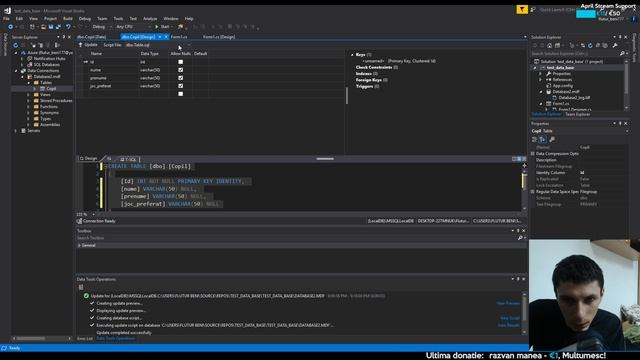Select the T-SQL pane tab

128,159
